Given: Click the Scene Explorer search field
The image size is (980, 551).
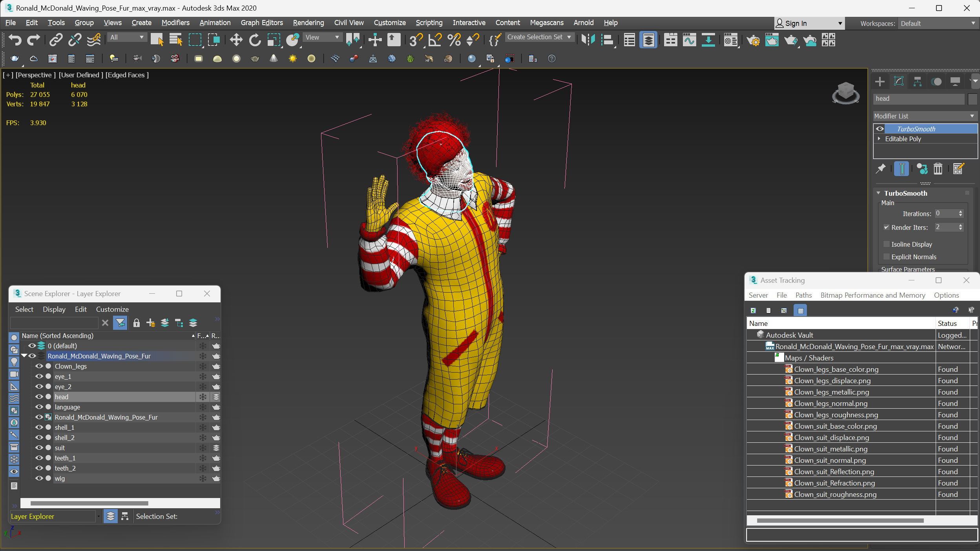Looking at the screenshot, I should tap(54, 323).
